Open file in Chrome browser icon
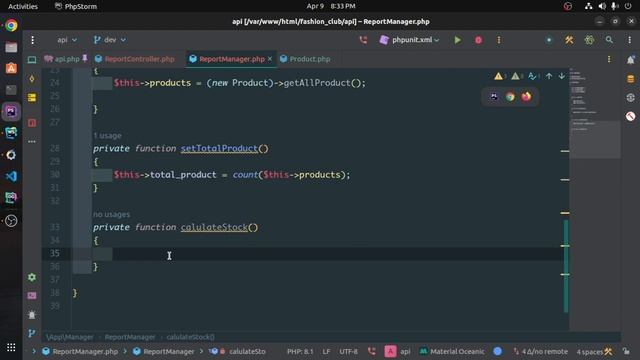The width and height of the screenshot is (640, 360). click(510, 97)
